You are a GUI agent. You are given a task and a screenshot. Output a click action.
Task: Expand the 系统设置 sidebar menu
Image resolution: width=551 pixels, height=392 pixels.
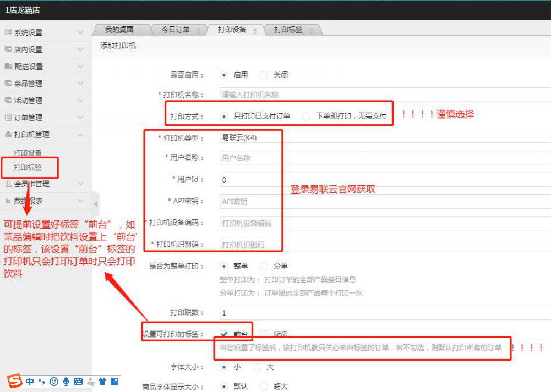click(44, 32)
